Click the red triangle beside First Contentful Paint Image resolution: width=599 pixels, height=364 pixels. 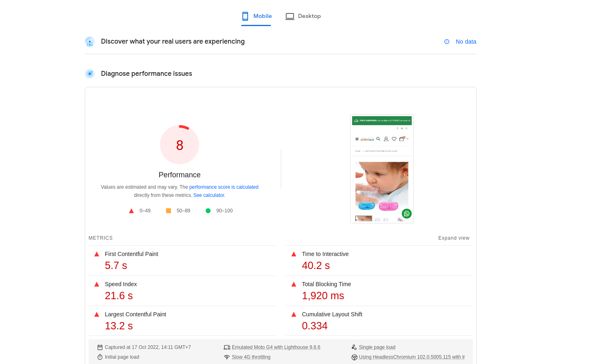pos(97,254)
